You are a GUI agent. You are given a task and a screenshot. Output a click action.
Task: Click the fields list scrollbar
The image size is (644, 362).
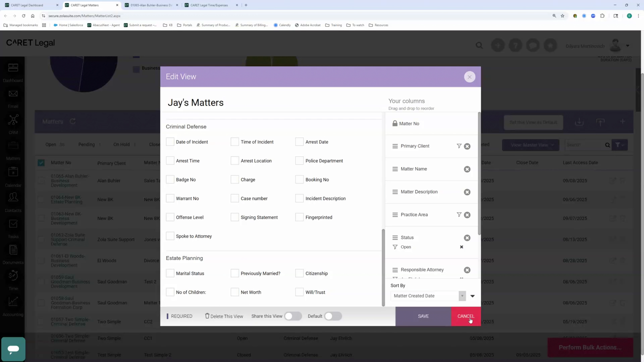click(383, 267)
